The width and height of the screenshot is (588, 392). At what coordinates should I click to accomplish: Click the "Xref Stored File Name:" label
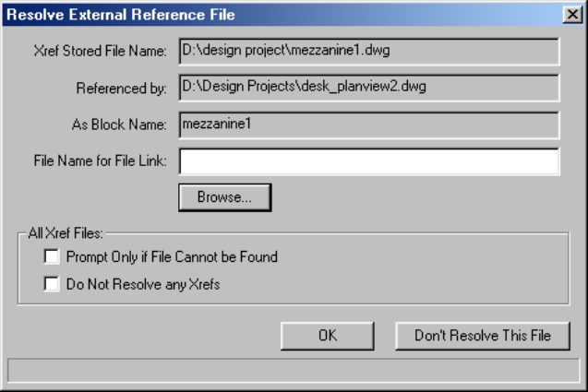[x=98, y=53]
